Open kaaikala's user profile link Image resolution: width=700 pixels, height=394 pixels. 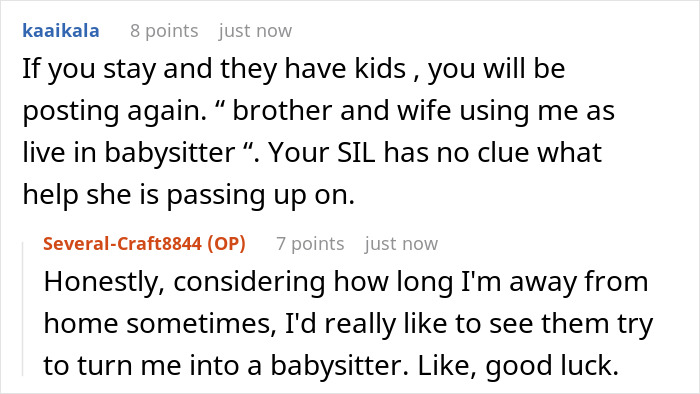coord(61,31)
